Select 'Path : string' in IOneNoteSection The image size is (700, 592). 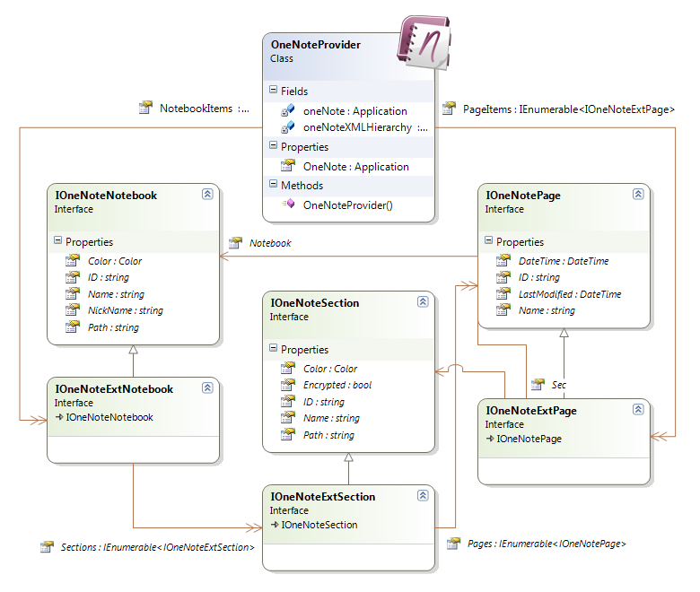click(328, 435)
